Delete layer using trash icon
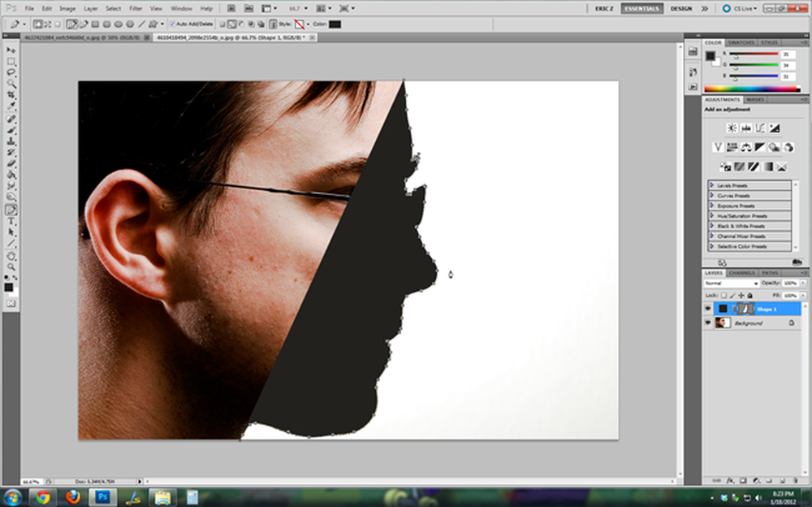Image resolution: width=812 pixels, height=507 pixels. click(x=796, y=481)
